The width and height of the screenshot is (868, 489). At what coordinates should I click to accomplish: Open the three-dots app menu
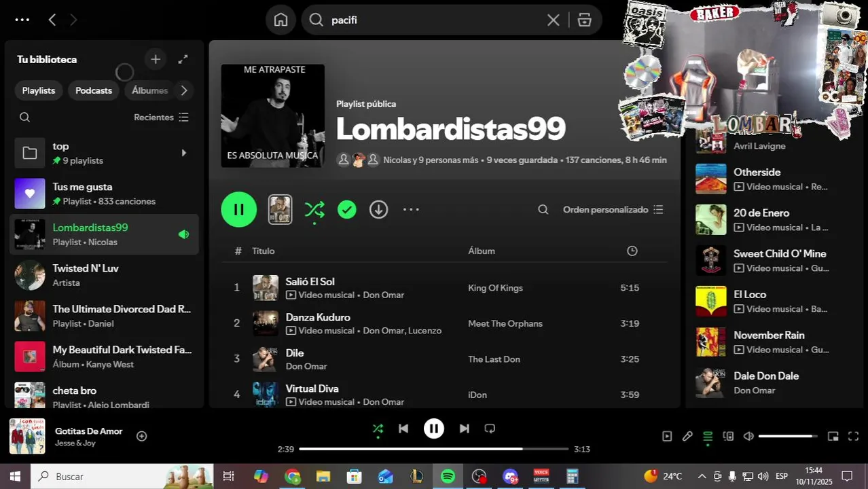click(22, 20)
